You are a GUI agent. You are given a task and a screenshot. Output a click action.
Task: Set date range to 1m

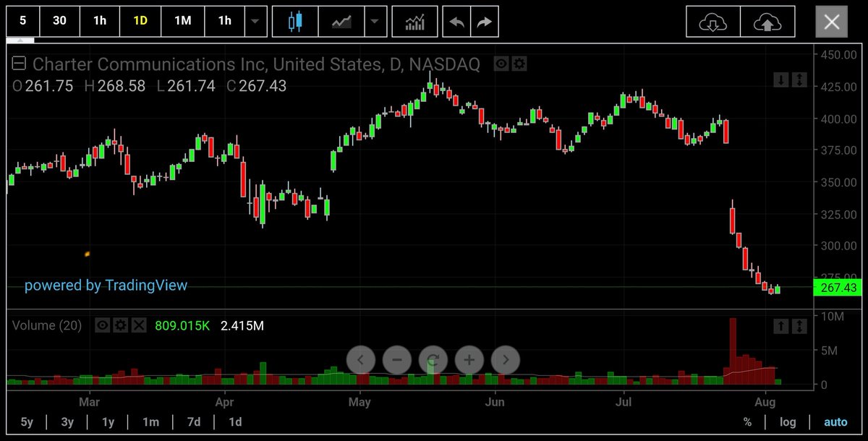pyautogui.click(x=150, y=422)
